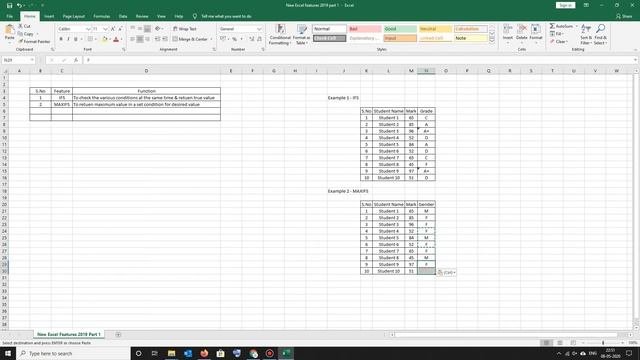Viewport: 640px width, 360px height.
Task: Apply the Bad cell style swatch
Action: tap(365, 29)
